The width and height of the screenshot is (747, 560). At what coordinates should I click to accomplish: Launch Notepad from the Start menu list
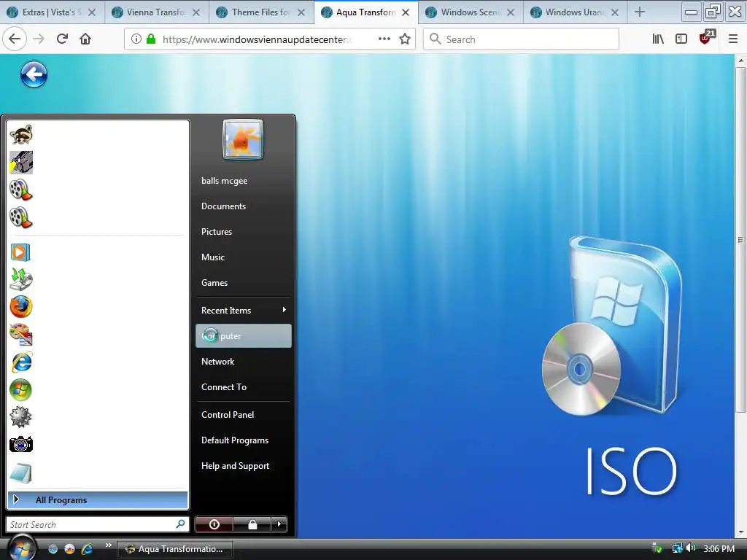point(21,473)
